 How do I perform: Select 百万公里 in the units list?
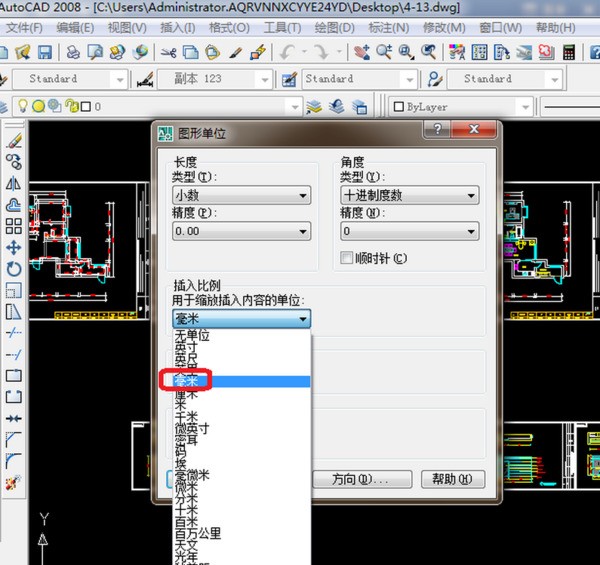tap(198, 534)
